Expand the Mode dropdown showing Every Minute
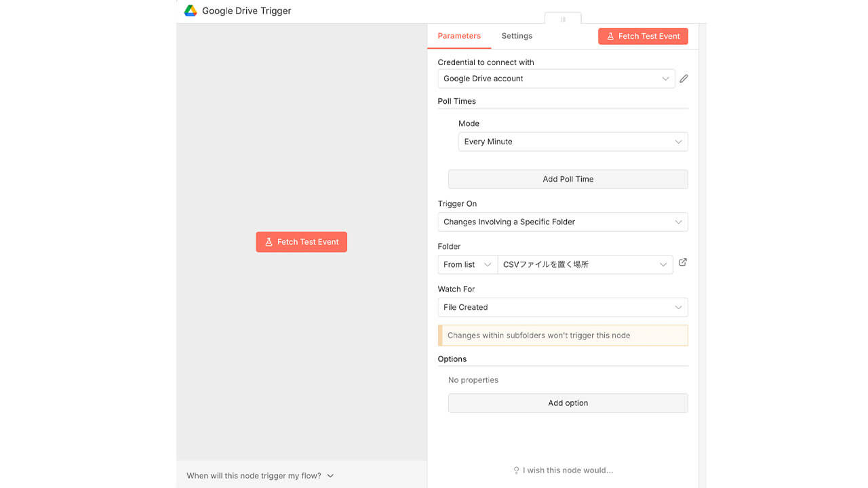868x488 pixels. click(573, 142)
